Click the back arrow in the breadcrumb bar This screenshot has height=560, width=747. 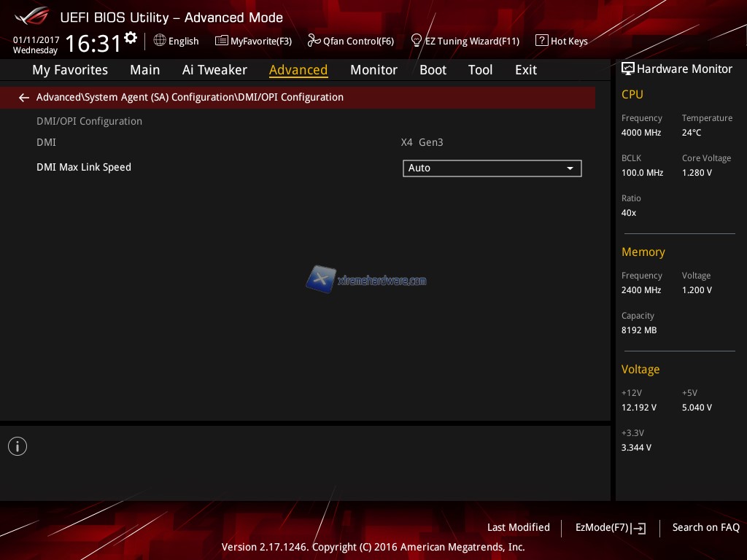(x=24, y=98)
